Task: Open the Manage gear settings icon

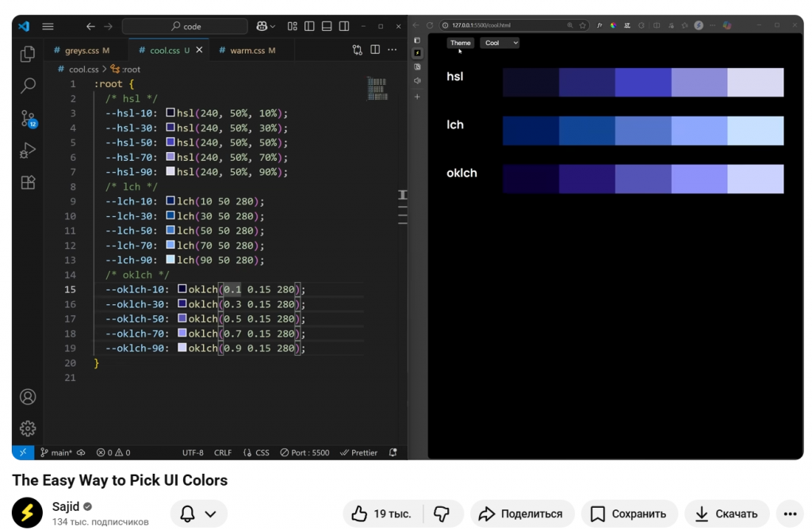Action: tap(28, 429)
